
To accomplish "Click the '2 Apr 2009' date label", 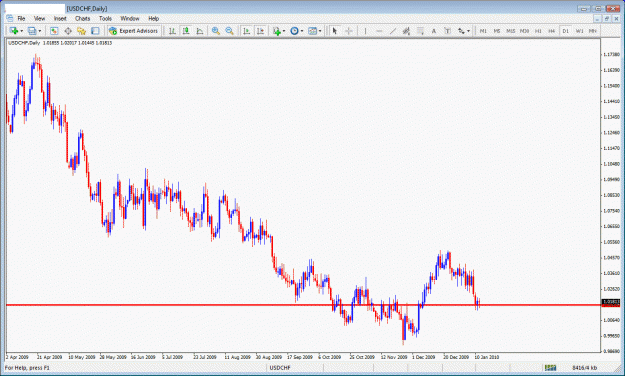I will (x=18, y=357).
